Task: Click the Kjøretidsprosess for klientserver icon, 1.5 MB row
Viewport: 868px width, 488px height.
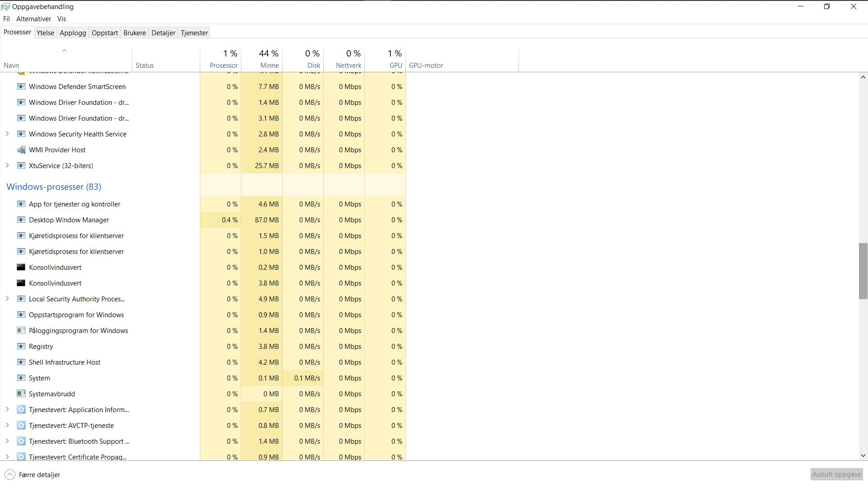Action: 21,235
